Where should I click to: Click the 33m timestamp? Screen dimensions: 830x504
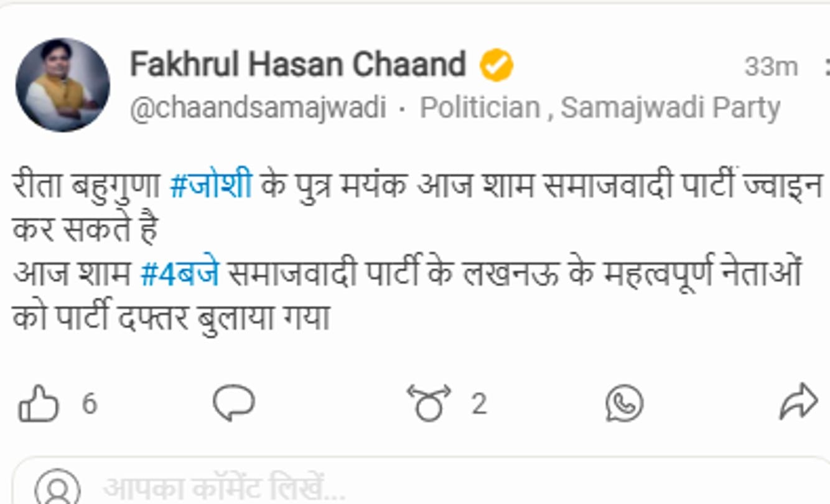[x=771, y=67]
